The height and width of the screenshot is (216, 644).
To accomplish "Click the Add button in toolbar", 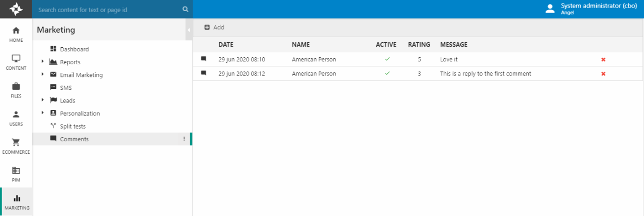I will click(214, 28).
